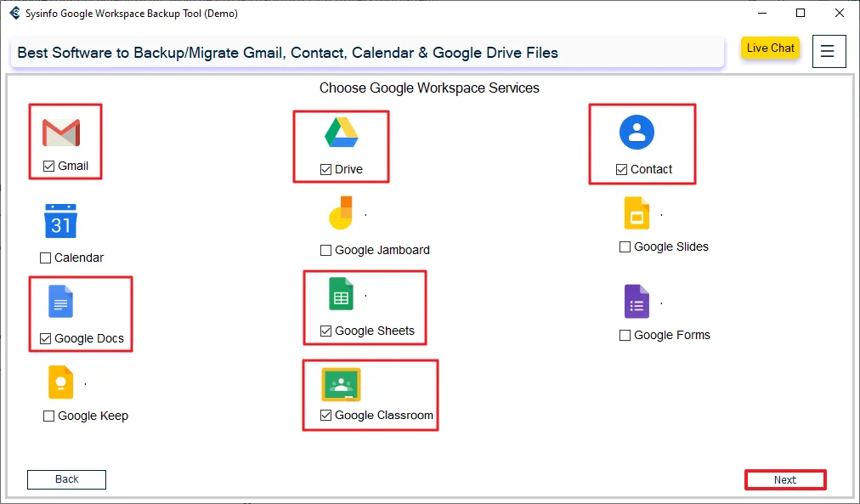
Task: Click the Google Keep lightbulb icon
Action: (60, 382)
